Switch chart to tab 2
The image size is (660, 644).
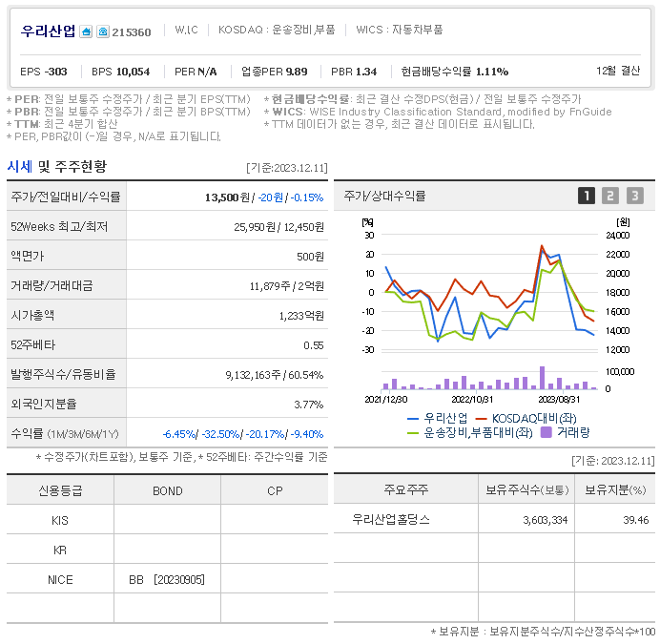coord(610,196)
